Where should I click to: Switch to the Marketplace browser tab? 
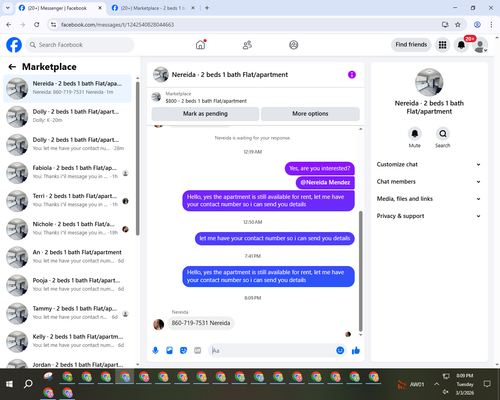pos(153,8)
